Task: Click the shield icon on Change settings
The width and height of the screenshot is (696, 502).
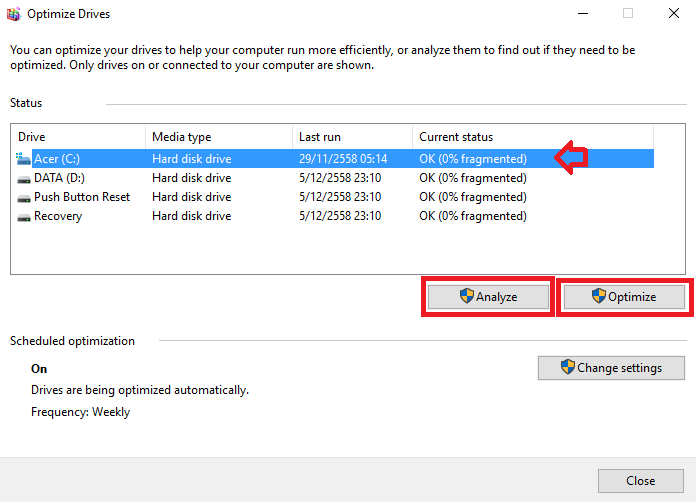Action: [568, 367]
